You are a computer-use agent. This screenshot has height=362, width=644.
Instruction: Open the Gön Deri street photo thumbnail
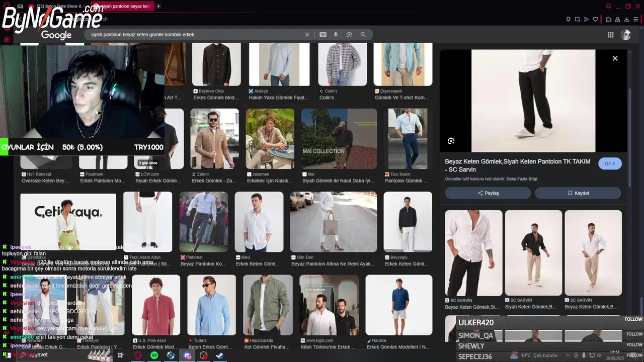333,222
